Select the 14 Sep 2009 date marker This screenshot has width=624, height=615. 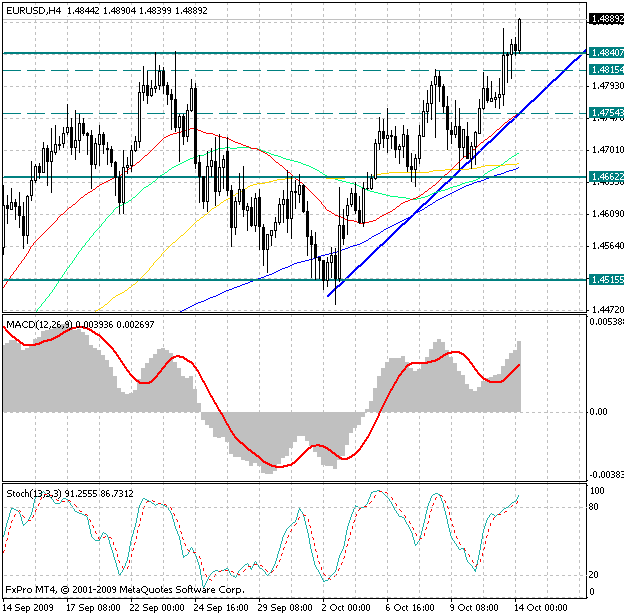[x=26, y=607]
